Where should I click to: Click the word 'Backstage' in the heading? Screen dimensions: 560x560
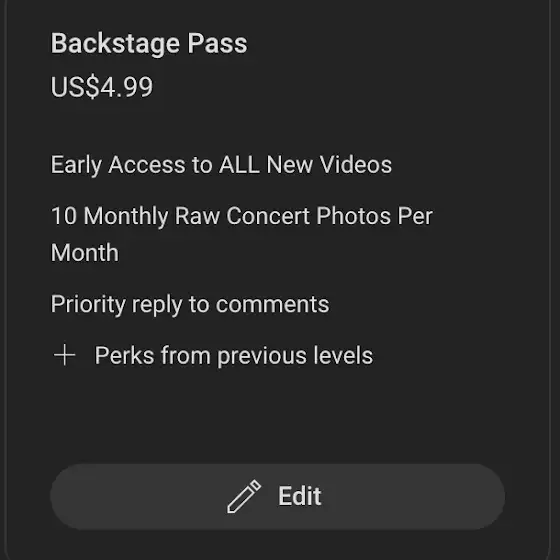point(115,43)
